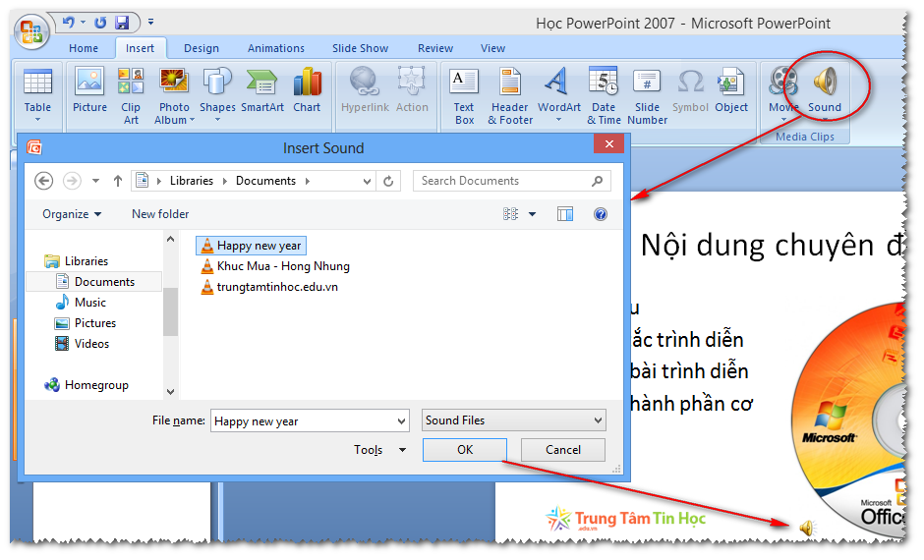Close the Insert Sound dialog
924x560 pixels.
(x=608, y=143)
